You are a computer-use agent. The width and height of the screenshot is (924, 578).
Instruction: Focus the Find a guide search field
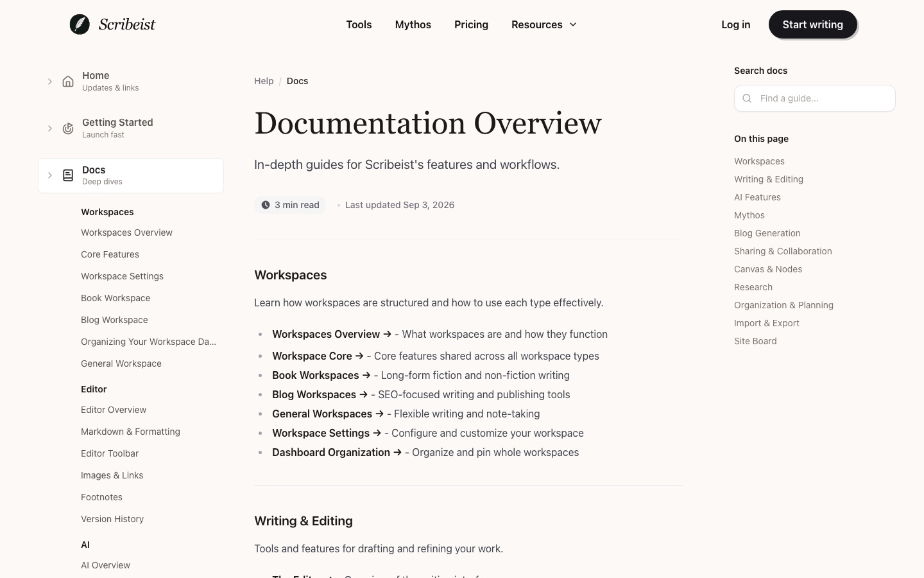[x=815, y=98]
